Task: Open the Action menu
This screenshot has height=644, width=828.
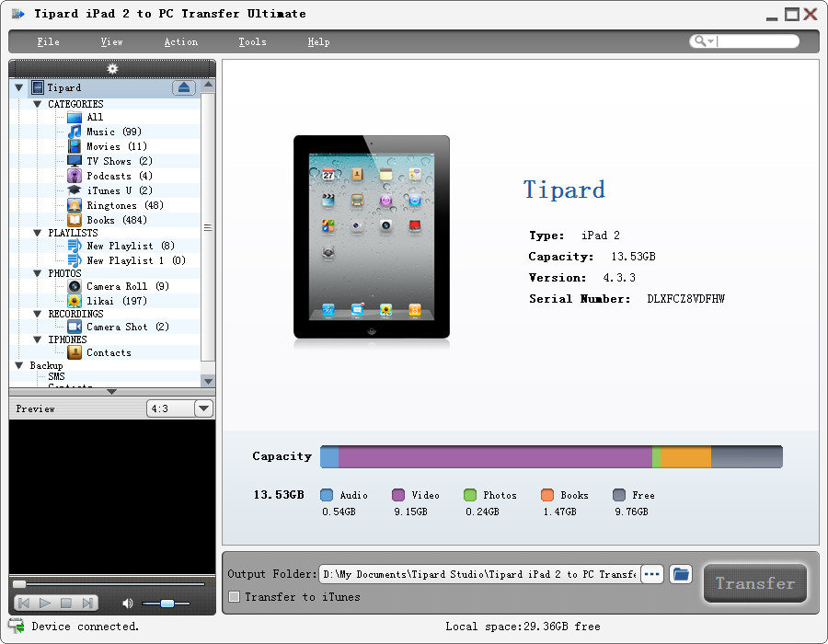Action: [x=180, y=42]
